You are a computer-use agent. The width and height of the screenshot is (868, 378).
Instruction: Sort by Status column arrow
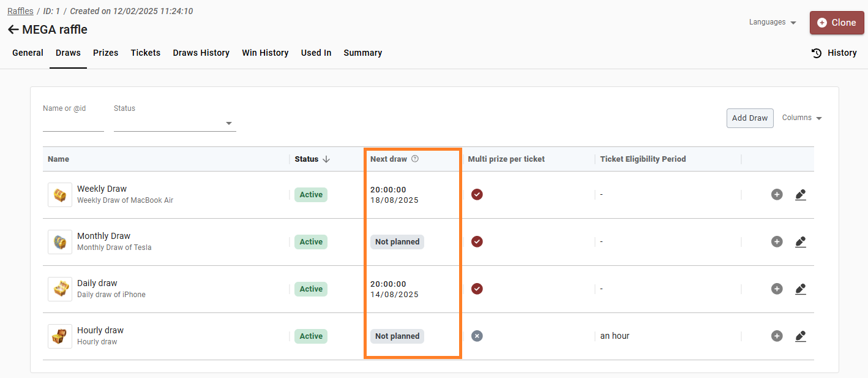(326, 159)
